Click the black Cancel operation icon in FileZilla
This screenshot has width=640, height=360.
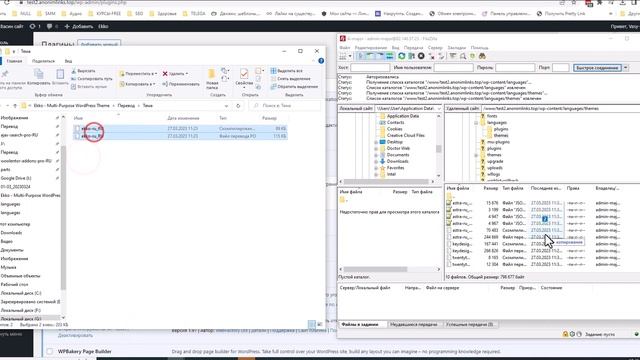coord(421,56)
